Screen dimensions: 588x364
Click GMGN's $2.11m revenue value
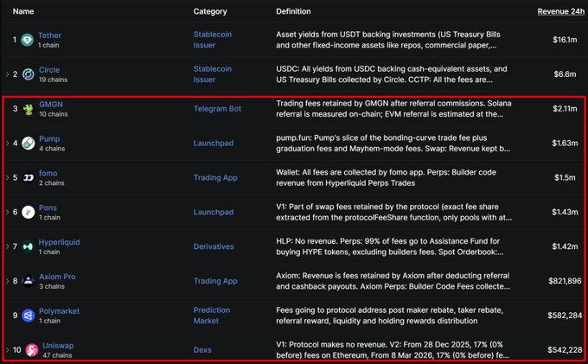coord(565,109)
